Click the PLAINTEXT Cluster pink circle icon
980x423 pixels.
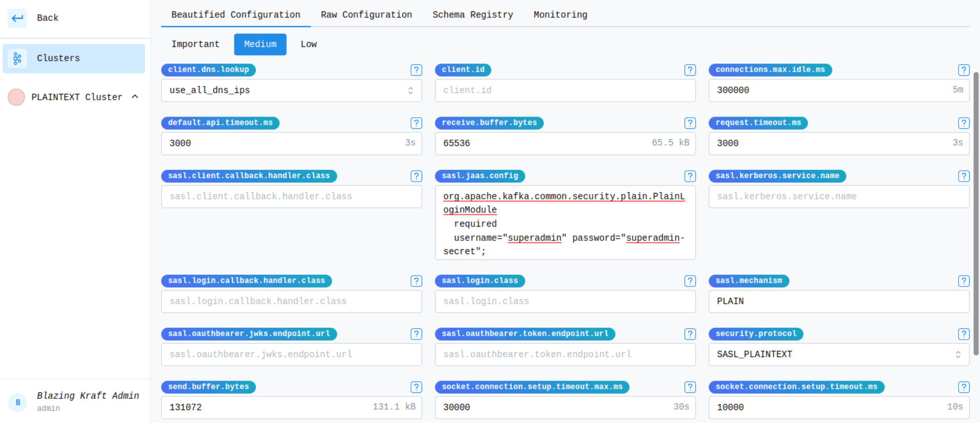16,97
